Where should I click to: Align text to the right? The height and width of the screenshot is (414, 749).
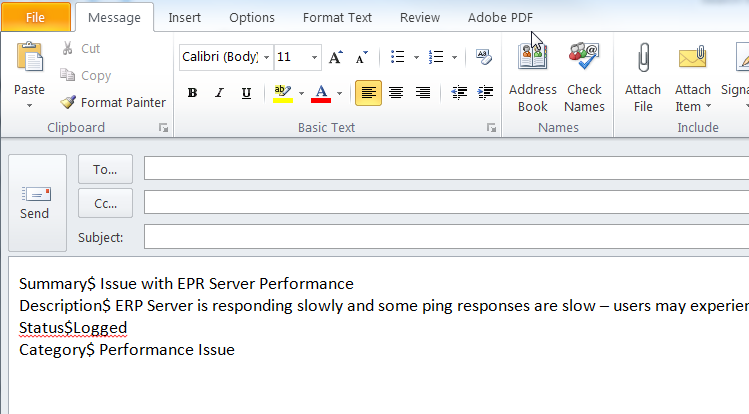(x=423, y=93)
